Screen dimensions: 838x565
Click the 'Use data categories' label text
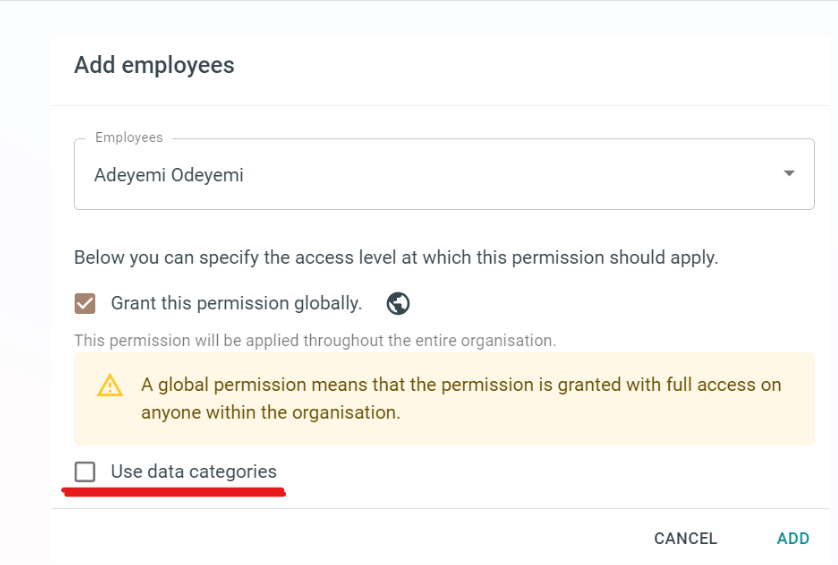point(193,471)
